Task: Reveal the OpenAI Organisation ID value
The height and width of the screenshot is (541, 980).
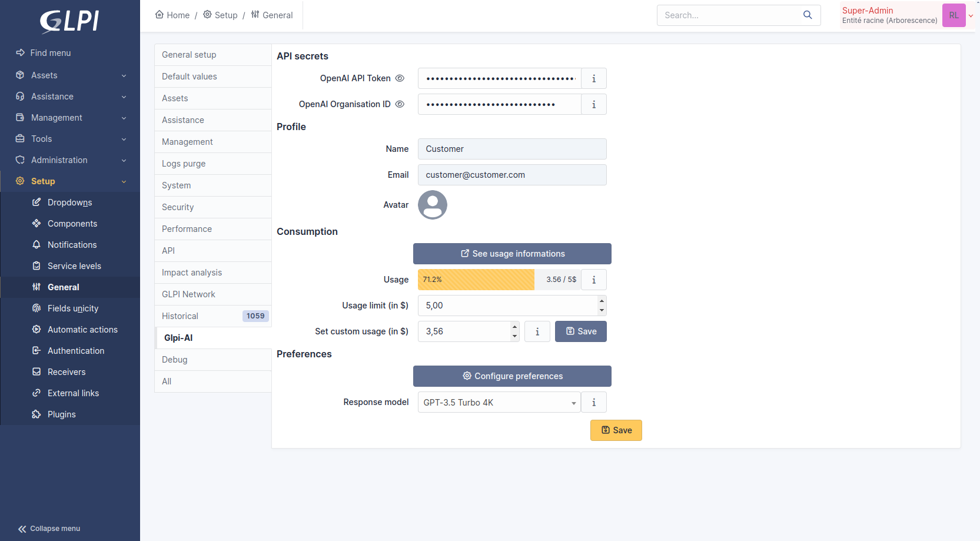Action: (x=400, y=104)
